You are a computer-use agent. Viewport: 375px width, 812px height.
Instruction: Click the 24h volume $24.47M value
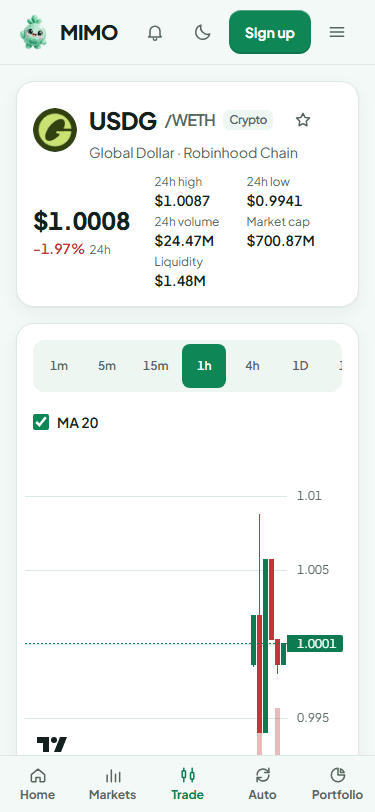tap(184, 241)
